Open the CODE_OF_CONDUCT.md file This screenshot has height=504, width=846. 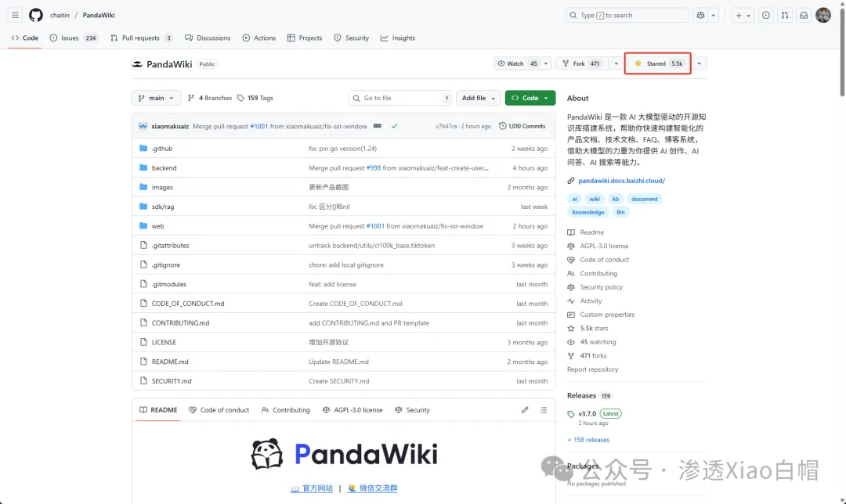pyautogui.click(x=188, y=304)
